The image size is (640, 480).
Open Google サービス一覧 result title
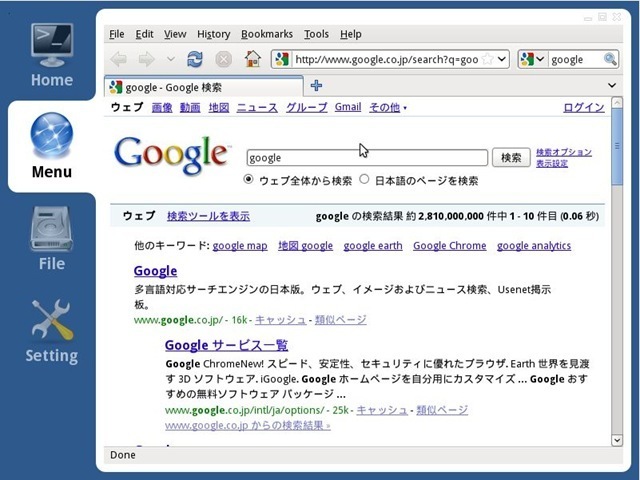227,345
